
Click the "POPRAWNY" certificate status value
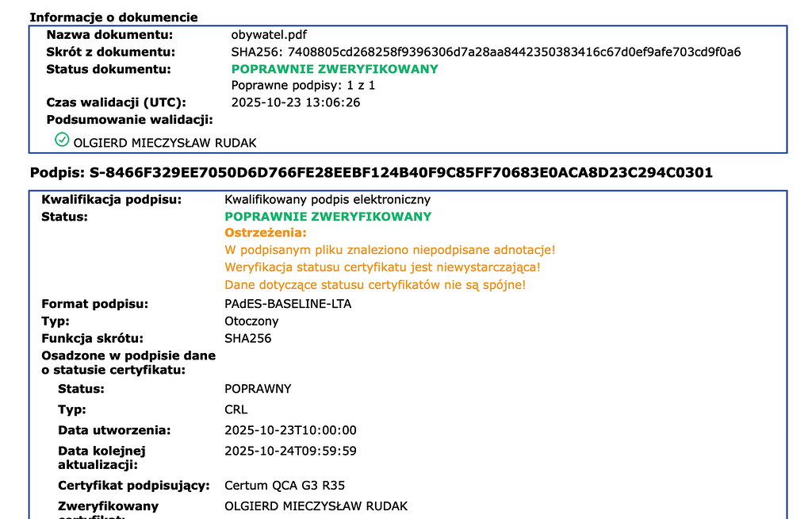click(258, 389)
